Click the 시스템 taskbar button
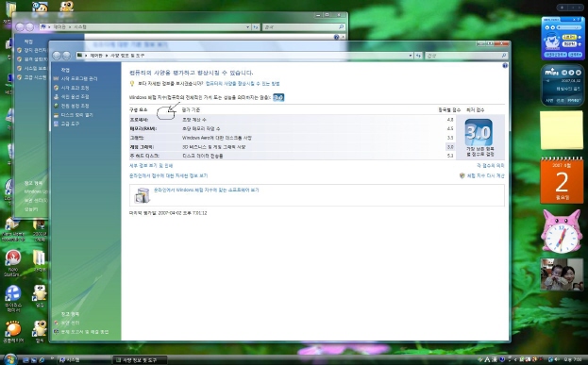This screenshot has width=588, height=365. 84,360
